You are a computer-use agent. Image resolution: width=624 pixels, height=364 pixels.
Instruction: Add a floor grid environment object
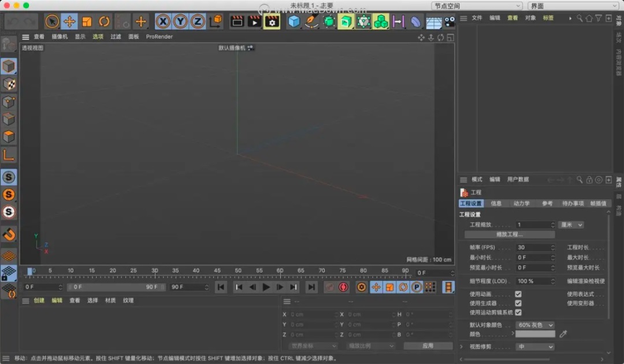(x=433, y=23)
